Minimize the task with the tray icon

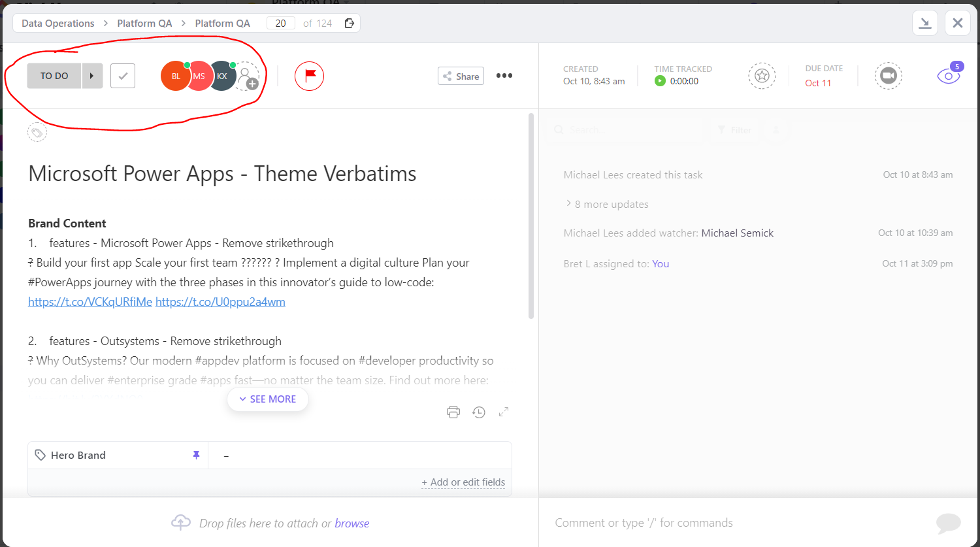click(x=925, y=23)
